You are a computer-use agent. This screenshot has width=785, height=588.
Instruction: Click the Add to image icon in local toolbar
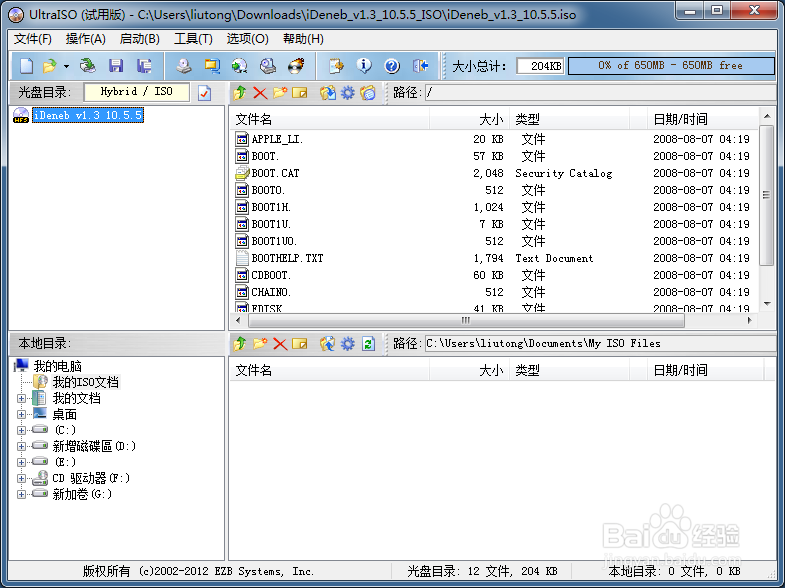click(328, 344)
